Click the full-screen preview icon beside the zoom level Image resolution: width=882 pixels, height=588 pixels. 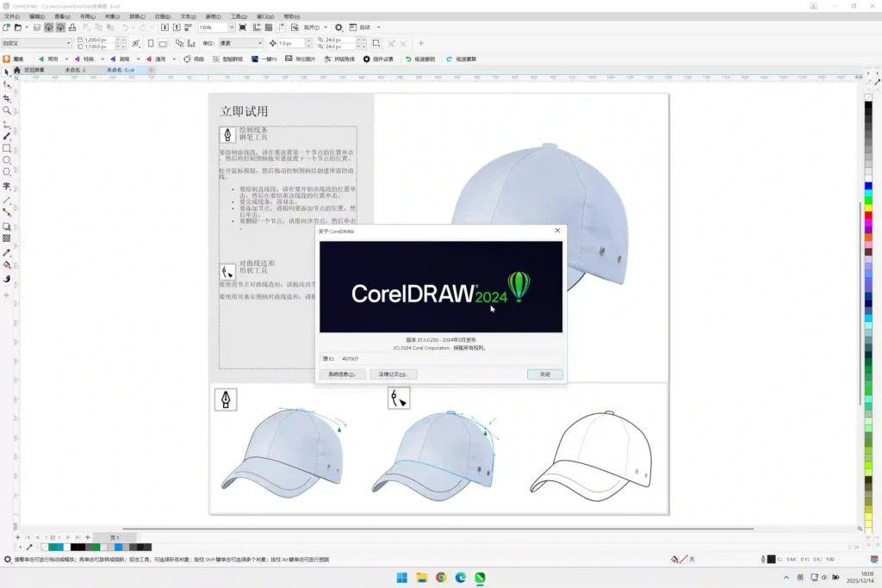click(242, 28)
